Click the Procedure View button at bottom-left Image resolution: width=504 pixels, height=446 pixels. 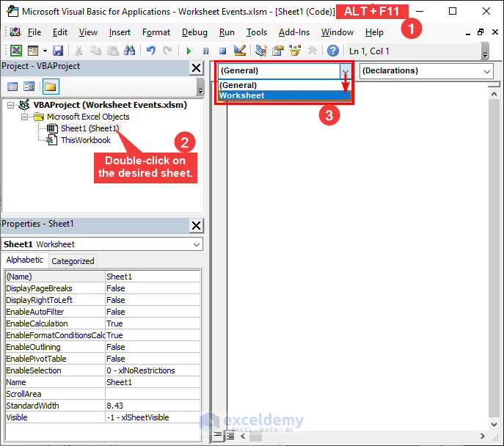(218, 436)
